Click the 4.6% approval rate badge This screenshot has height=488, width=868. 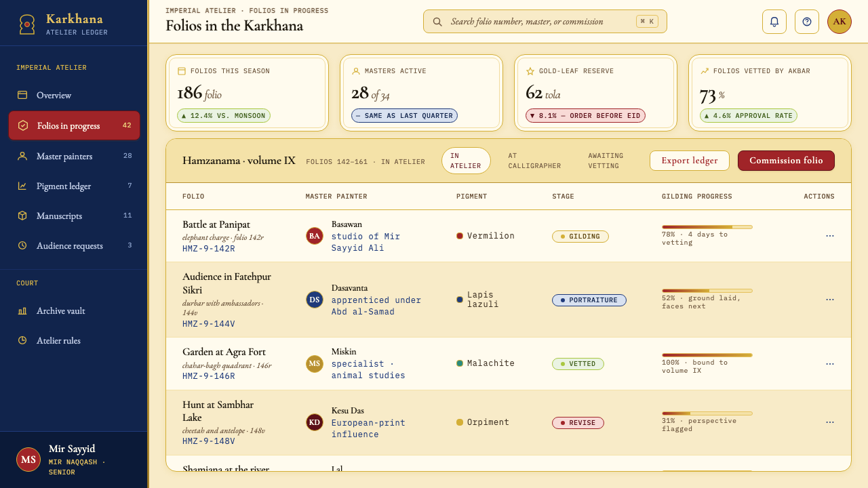(749, 116)
